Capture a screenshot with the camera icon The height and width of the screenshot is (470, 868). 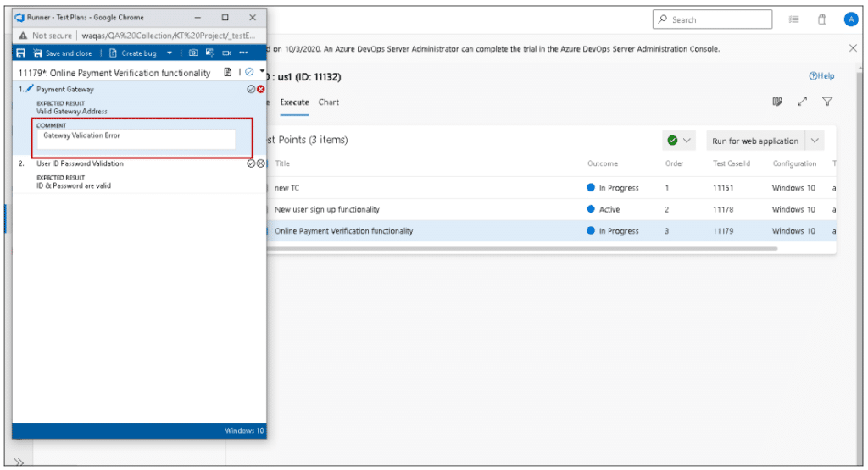[193, 53]
